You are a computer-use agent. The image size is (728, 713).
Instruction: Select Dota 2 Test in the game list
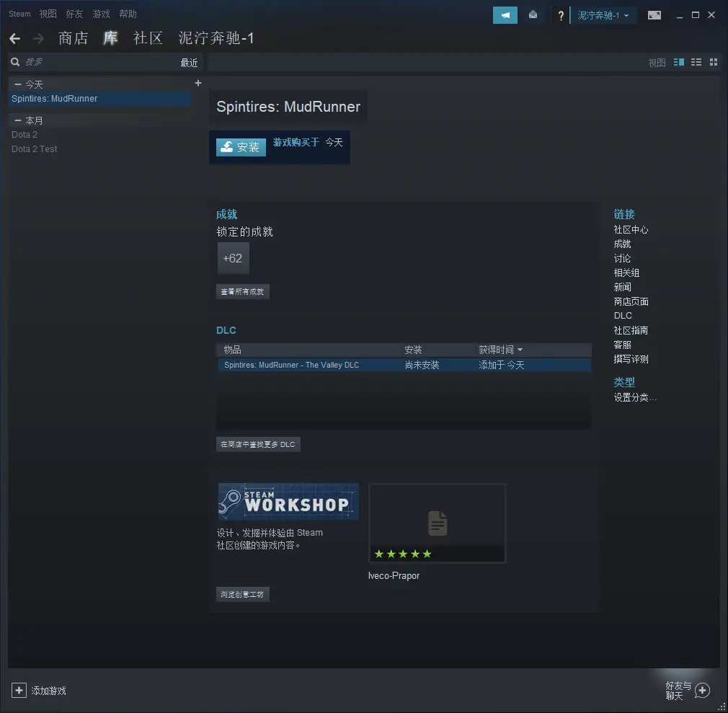tap(35, 149)
